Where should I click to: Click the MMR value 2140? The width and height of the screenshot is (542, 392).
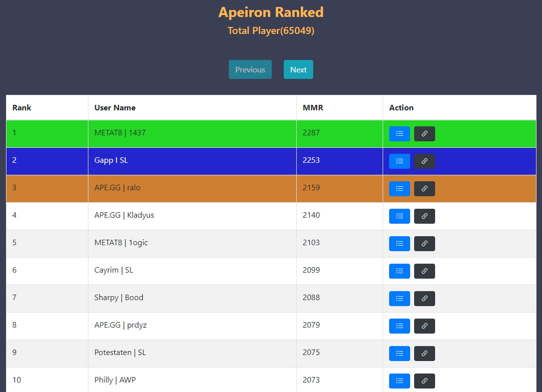[311, 215]
